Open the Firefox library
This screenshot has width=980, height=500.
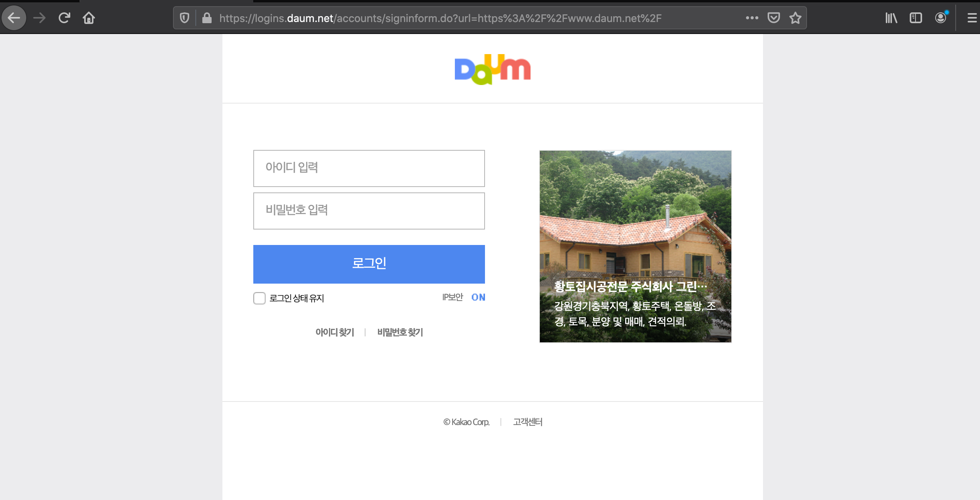tap(891, 17)
